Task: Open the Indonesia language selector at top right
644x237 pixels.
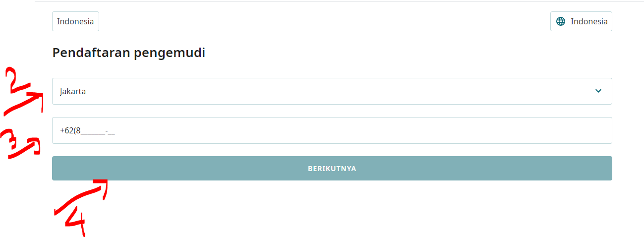Action: 581,21
